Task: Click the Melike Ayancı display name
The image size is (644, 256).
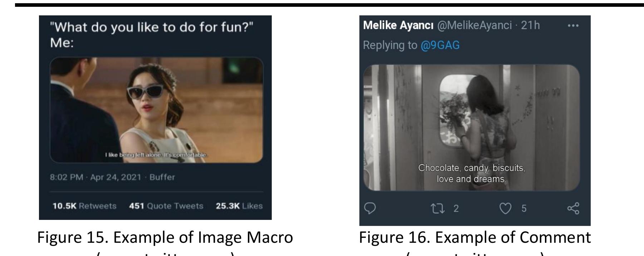Action: [398, 26]
